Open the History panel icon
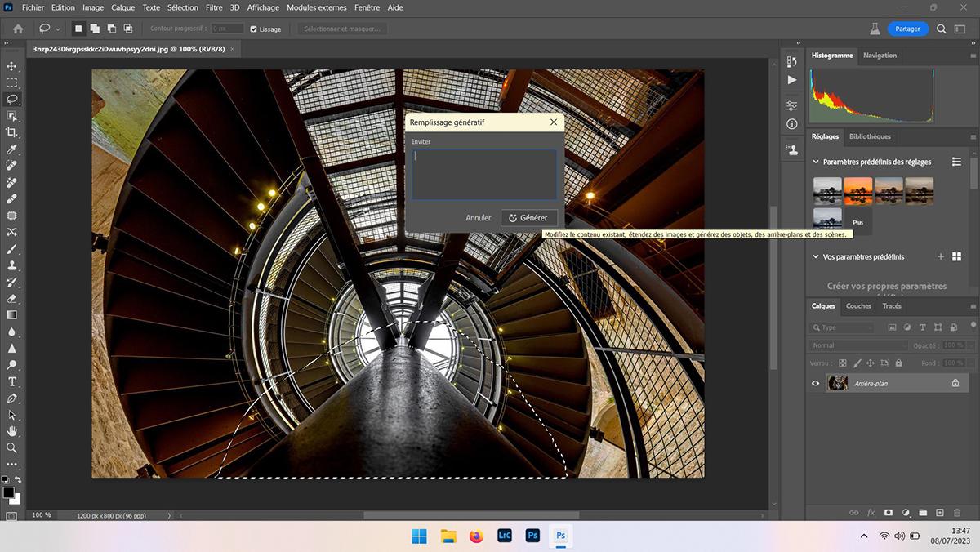980x552 pixels. pyautogui.click(x=791, y=63)
